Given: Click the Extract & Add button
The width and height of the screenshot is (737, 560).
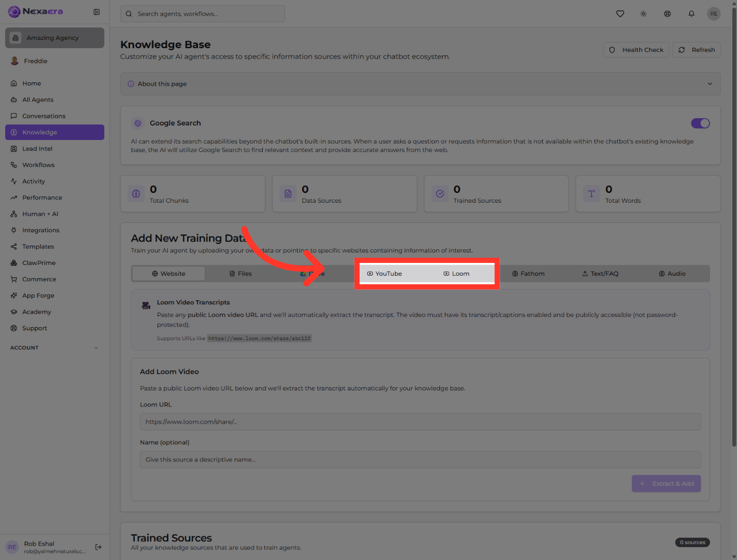Looking at the screenshot, I should [667, 484].
